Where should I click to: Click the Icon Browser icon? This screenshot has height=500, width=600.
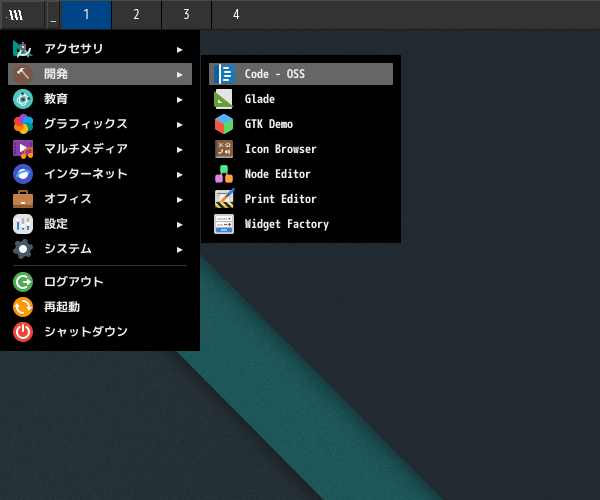224,149
